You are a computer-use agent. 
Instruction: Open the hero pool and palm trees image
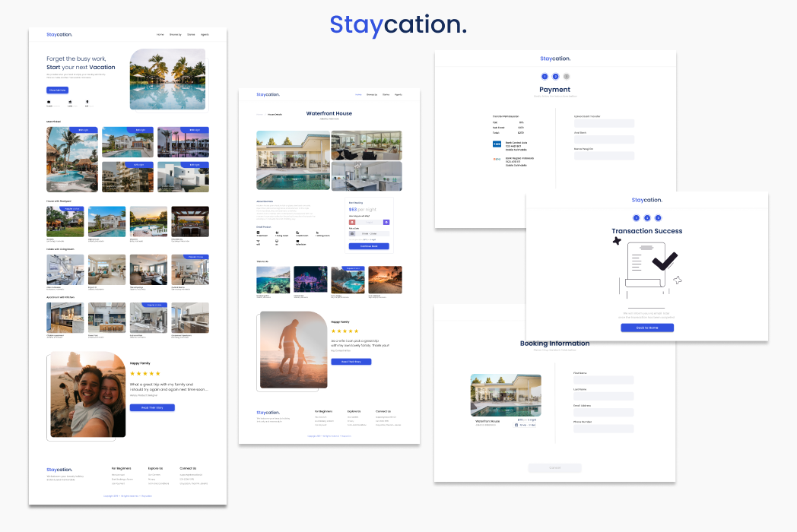tap(168, 79)
